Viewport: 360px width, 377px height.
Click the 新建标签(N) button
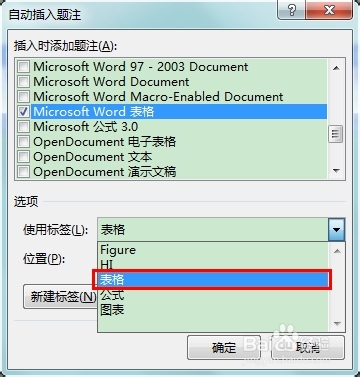click(x=60, y=296)
